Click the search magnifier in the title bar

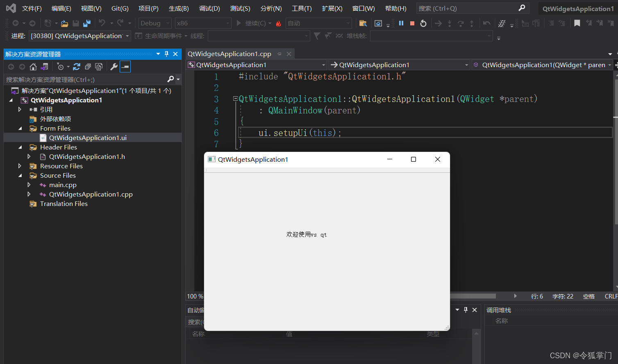coord(522,8)
